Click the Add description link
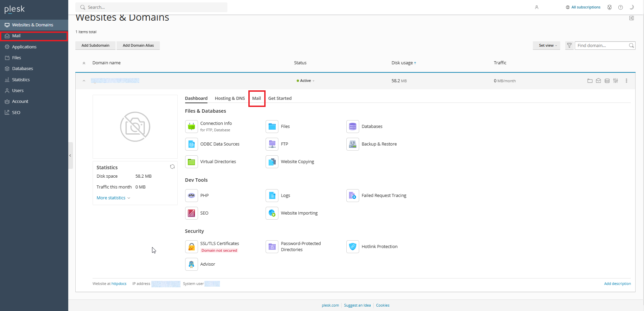The height and width of the screenshot is (311, 644). [617, 284]
